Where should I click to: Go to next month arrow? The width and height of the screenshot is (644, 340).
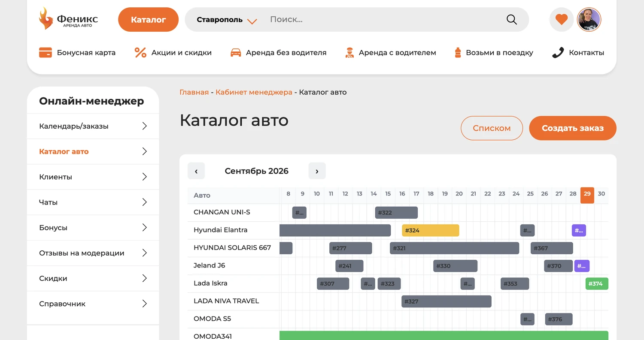317,171
